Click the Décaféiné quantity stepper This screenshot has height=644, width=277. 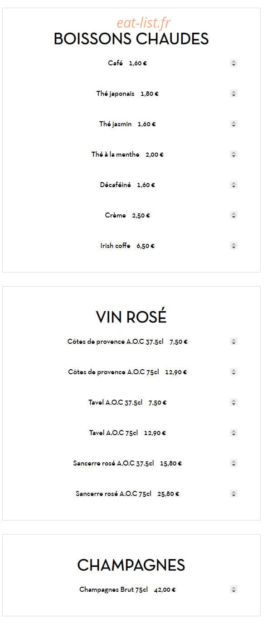pos(233,185)
